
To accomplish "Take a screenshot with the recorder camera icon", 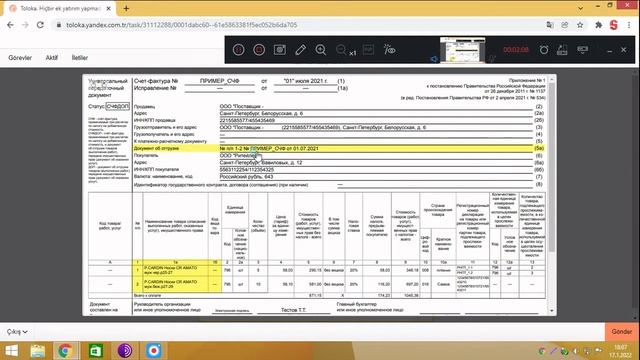I will click(x=280, y=50).
